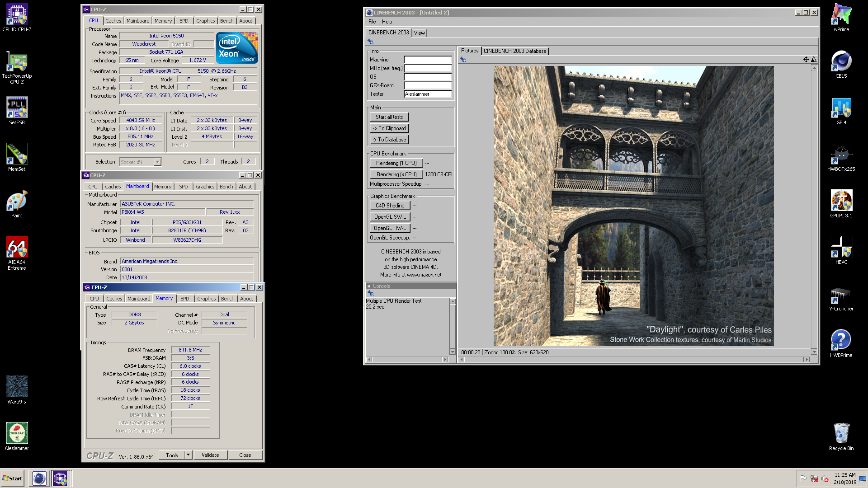
Task: Launch the GPUPI 3.1 desktop icon
Action: (841, 204)
